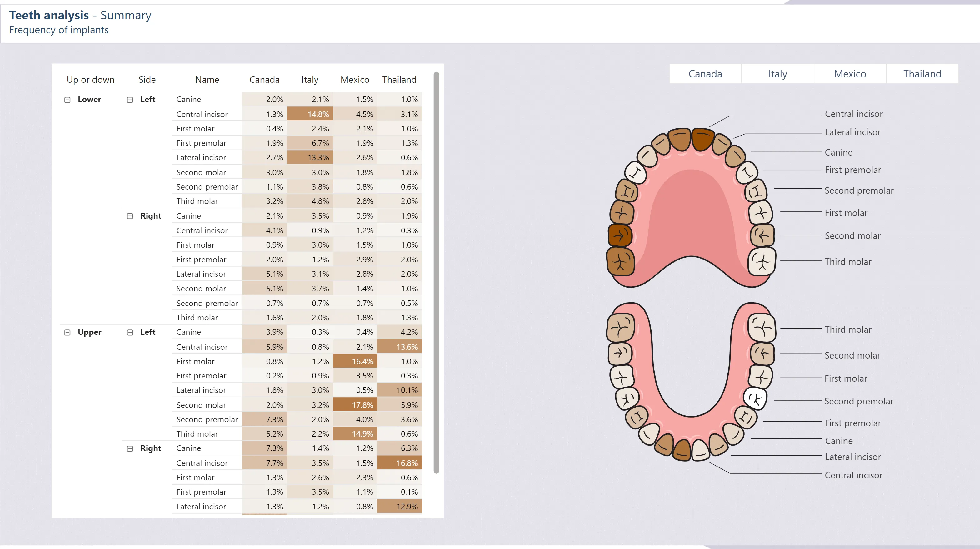
Task: Collapse the Lower Right side group
Action: click(x=130, y=216)
